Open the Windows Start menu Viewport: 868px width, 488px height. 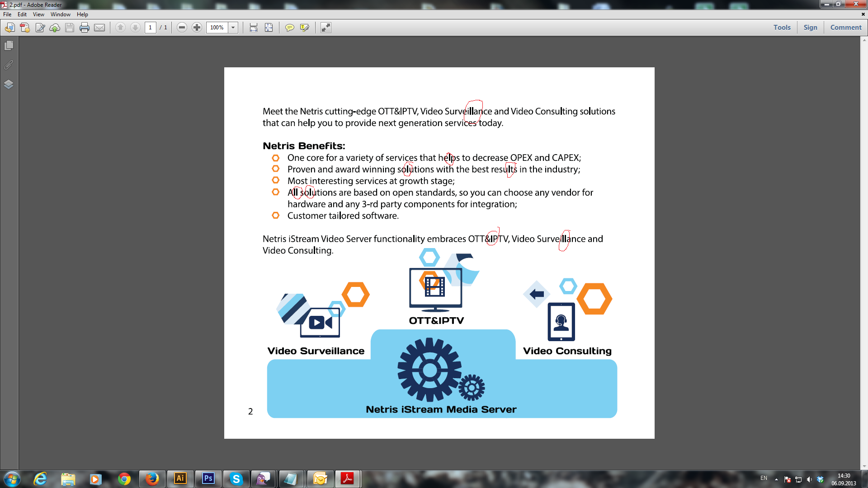12,479
